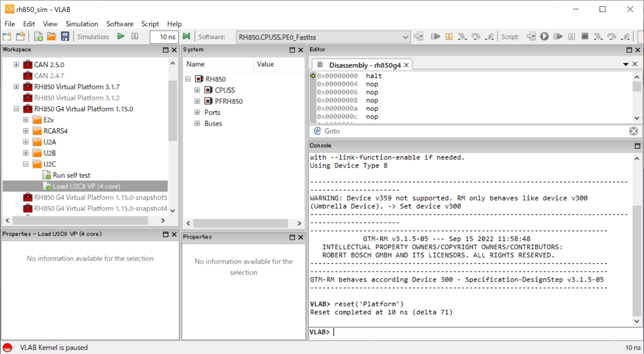
Task: Open the View menu
Action: coord(50,24)
